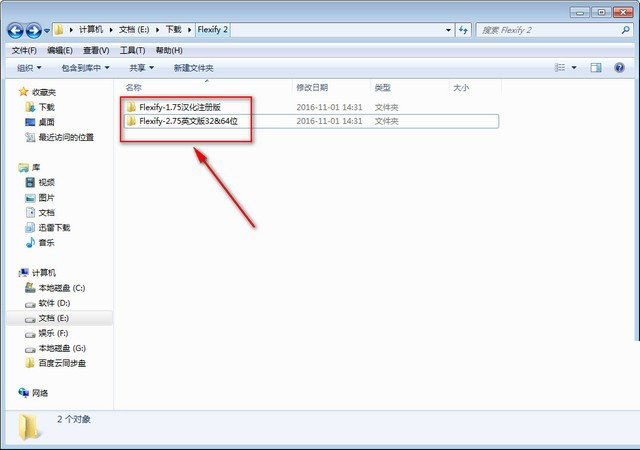Image resolution: width=640 pixels, height=450 pixels.
Task: Click Flexify 2 breadcrumb segment
Action: [213, 30]
